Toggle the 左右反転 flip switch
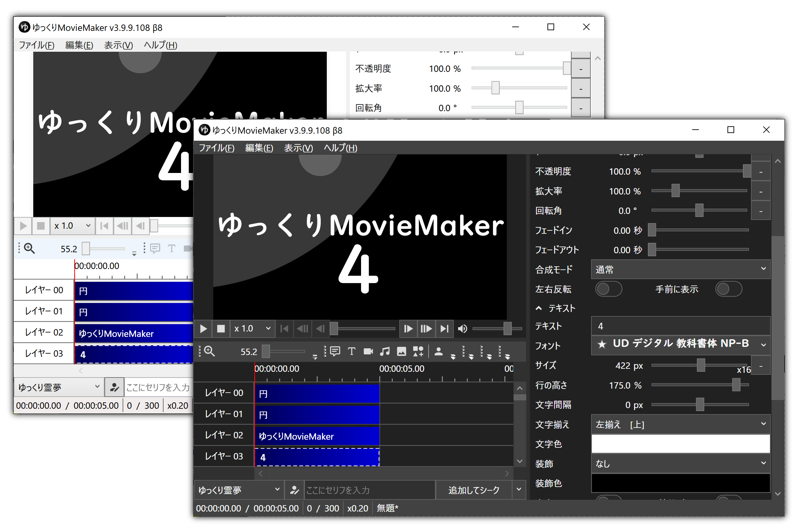This screenshot has width=799, height=532. 609,289
